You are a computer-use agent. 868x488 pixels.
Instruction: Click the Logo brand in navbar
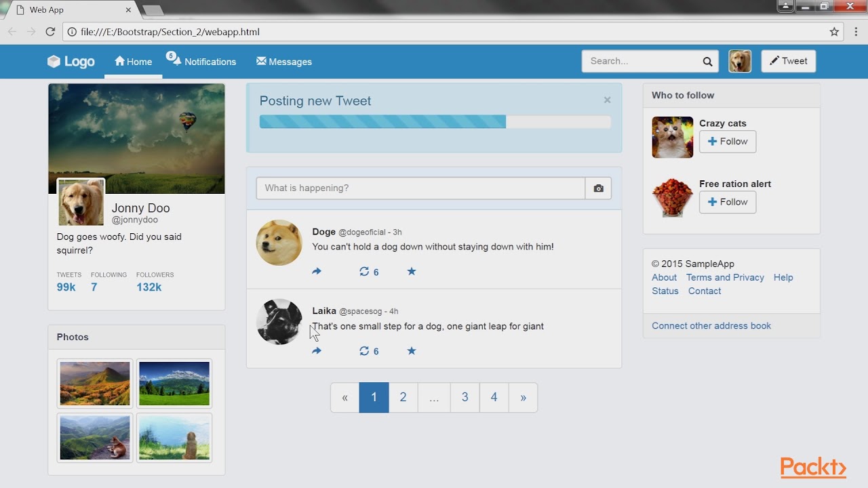[x=71, y=62]
